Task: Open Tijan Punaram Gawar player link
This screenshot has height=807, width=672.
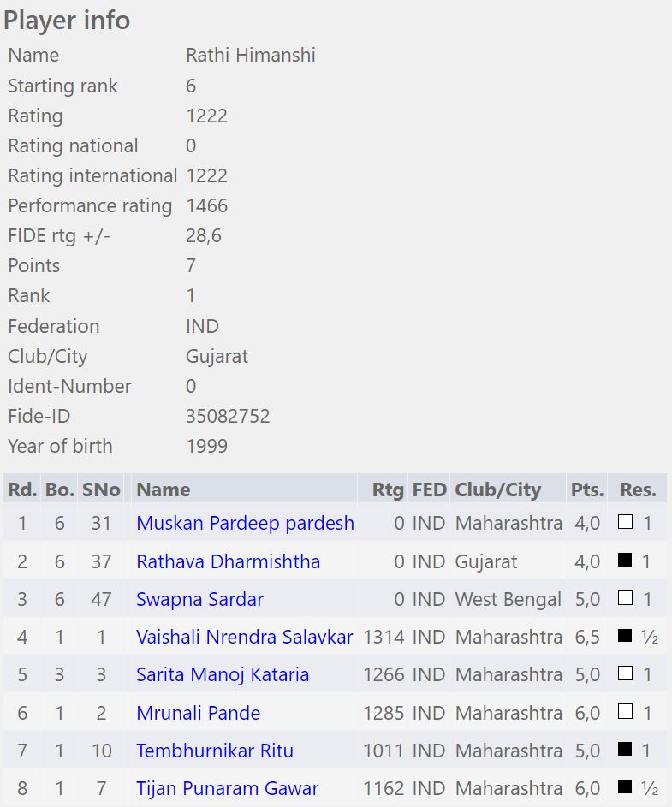Action: click(x=227, y=788)
